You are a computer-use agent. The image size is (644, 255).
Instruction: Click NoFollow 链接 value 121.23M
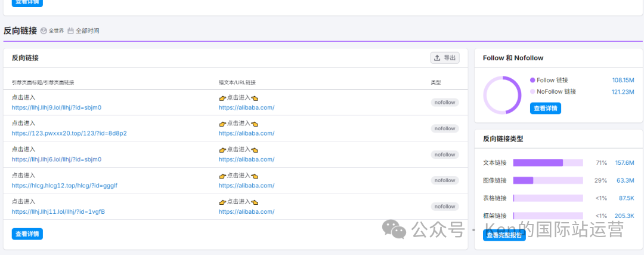623,92
